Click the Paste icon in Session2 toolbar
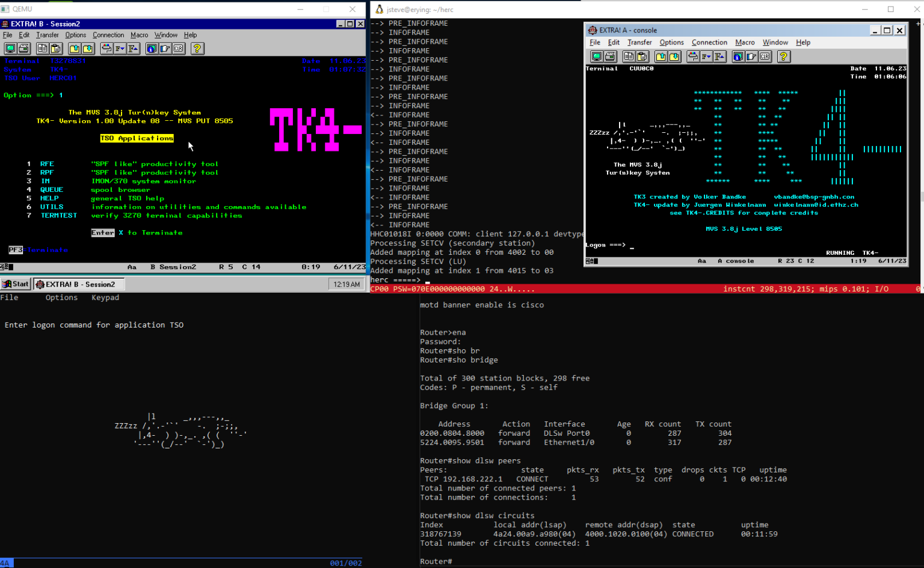Image resolution: width=924 pixels, height=568 pixels. 56,49
